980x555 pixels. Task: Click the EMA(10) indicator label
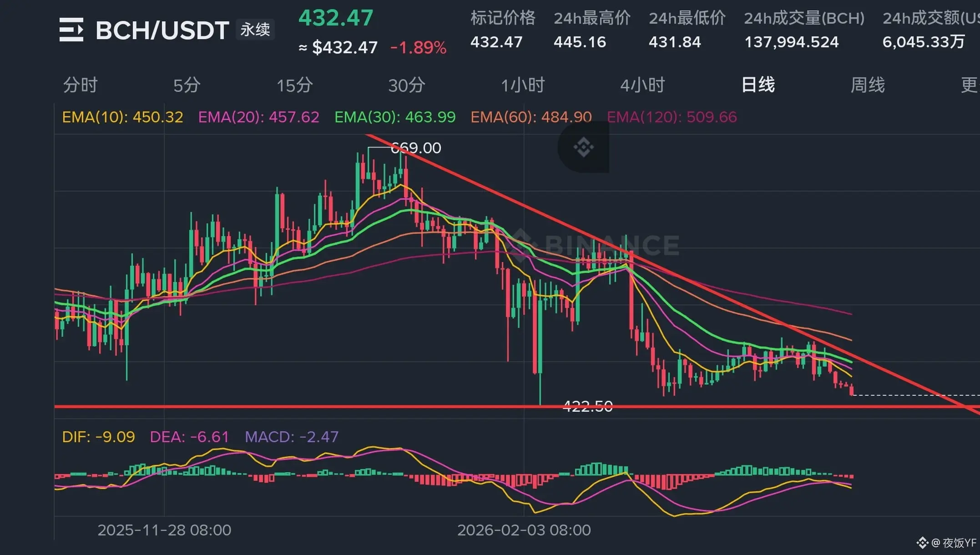(x=122, y=117)
